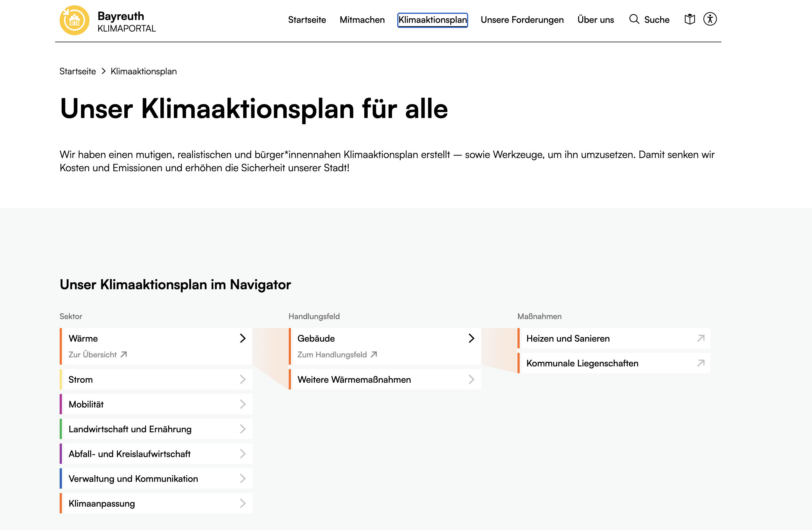Click external arrow icon next to Zur Übersicht

click(x=124, y=355)
